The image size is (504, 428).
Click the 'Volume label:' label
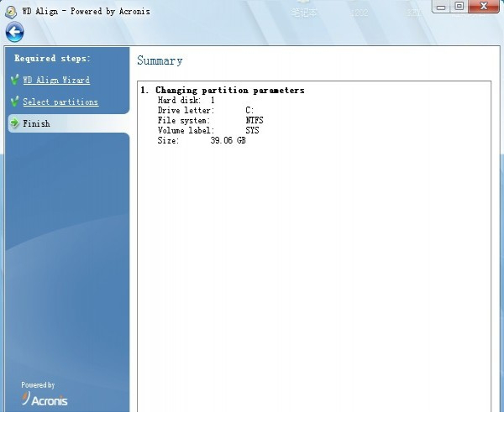186,130
